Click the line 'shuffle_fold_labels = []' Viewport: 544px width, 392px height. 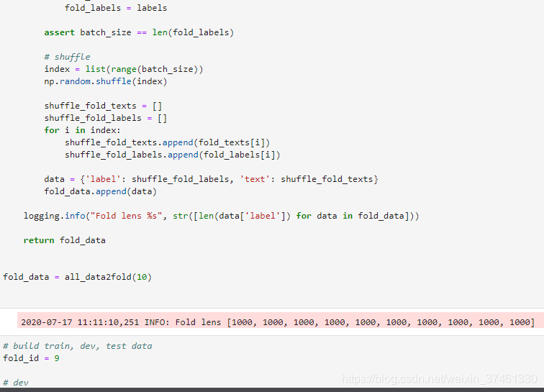[106, 118]
